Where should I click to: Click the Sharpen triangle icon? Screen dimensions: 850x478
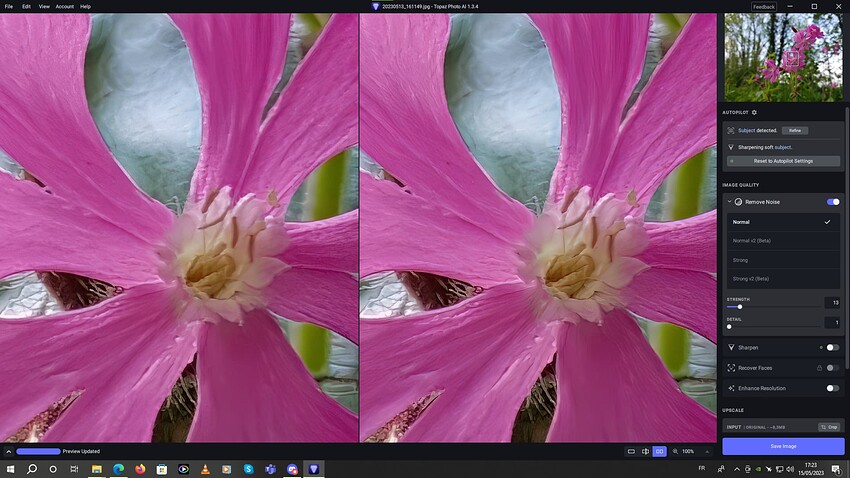[731, 347]
